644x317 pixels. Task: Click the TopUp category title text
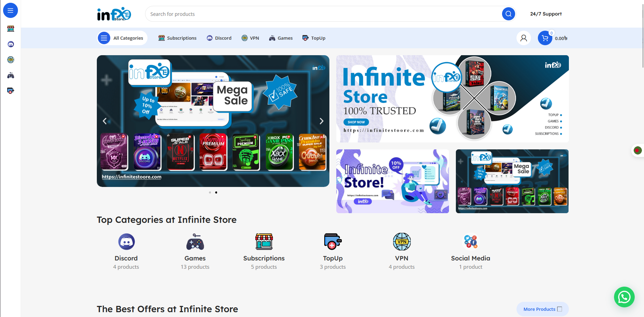point(333,258)
